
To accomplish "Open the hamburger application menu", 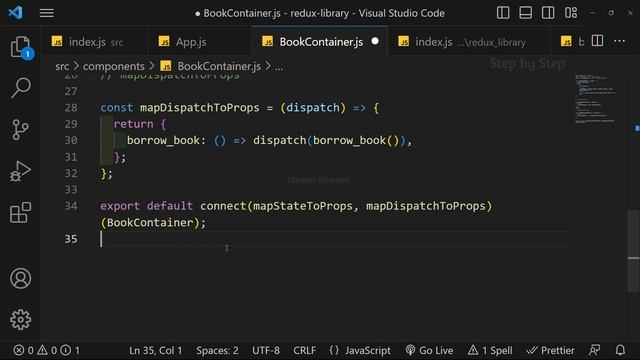I will pyautogui.click(x=47, y=13).
